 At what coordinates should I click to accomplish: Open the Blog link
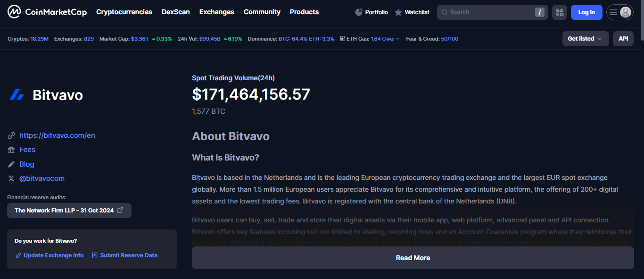(x=27, y=164)
